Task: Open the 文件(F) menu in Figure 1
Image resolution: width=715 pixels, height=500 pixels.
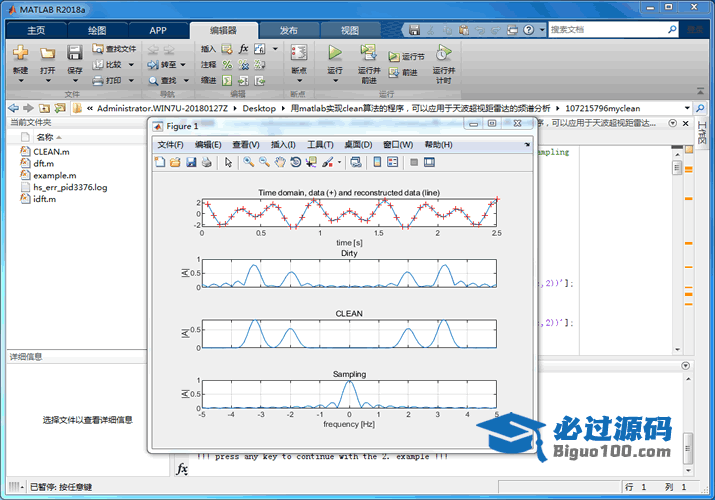Action: pyautogui.click(x=170, y=145)
